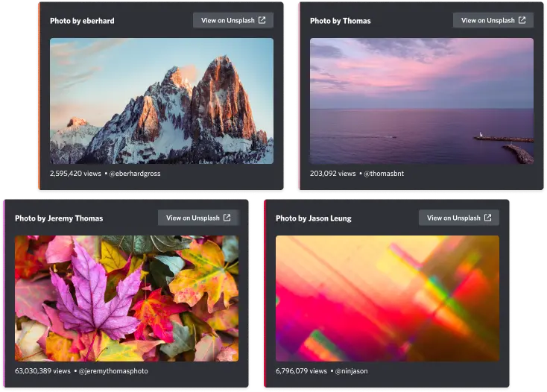The width and height of the screenshot is (547, 392).
Task: Click the external link icon on Jeremy Thomas's card
Action: (x=227, y=218)
